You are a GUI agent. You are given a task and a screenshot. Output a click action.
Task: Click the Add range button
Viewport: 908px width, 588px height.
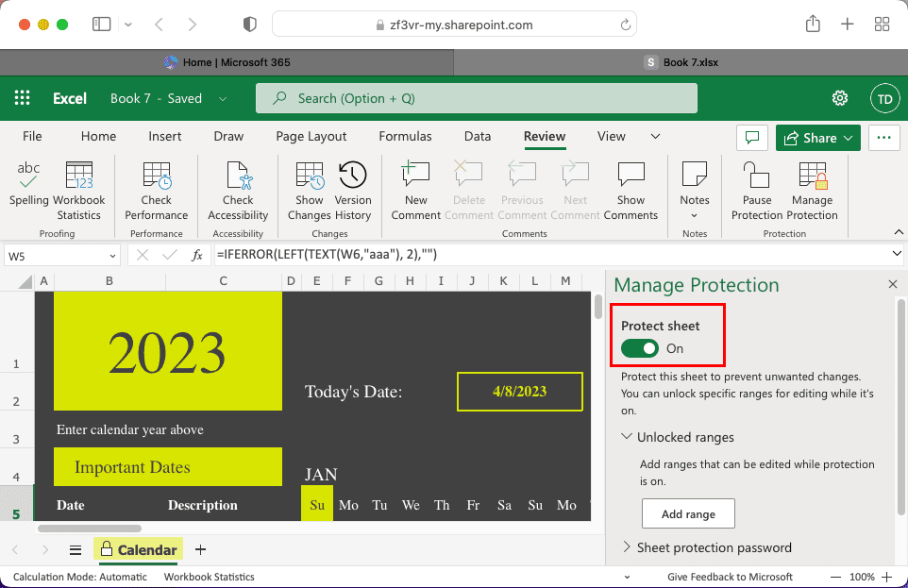point(688,514)
